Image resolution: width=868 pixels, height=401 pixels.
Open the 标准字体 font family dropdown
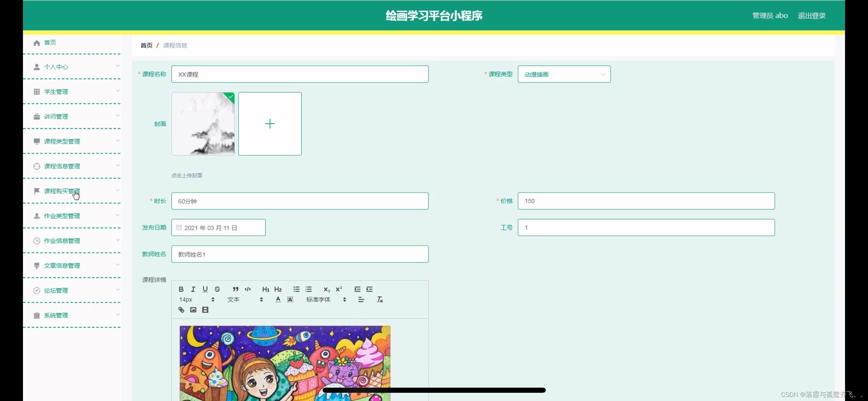pos(326,300)
